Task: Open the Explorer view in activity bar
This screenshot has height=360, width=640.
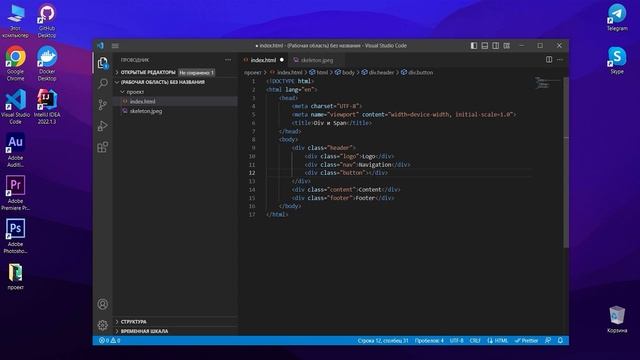Action: (103, 63)
